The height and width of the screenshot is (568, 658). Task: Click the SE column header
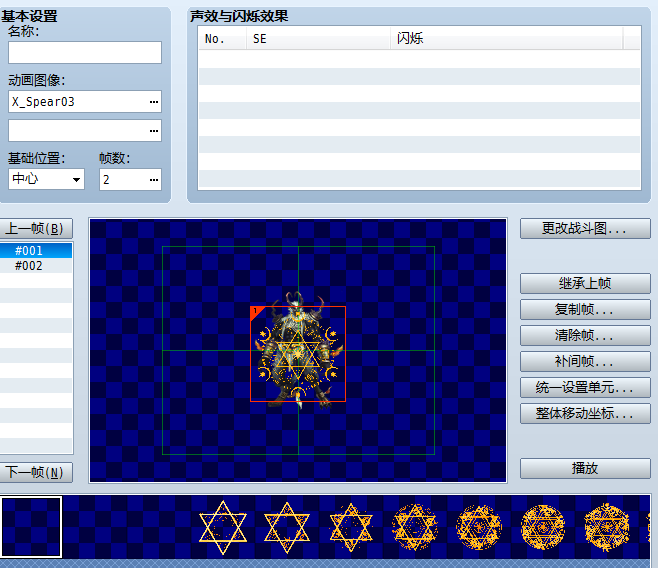319,39
